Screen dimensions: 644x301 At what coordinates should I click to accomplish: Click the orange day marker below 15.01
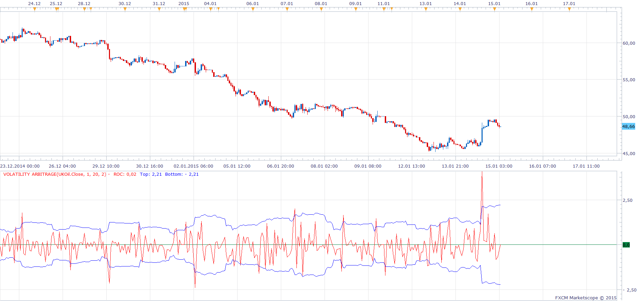pos(494,9)
